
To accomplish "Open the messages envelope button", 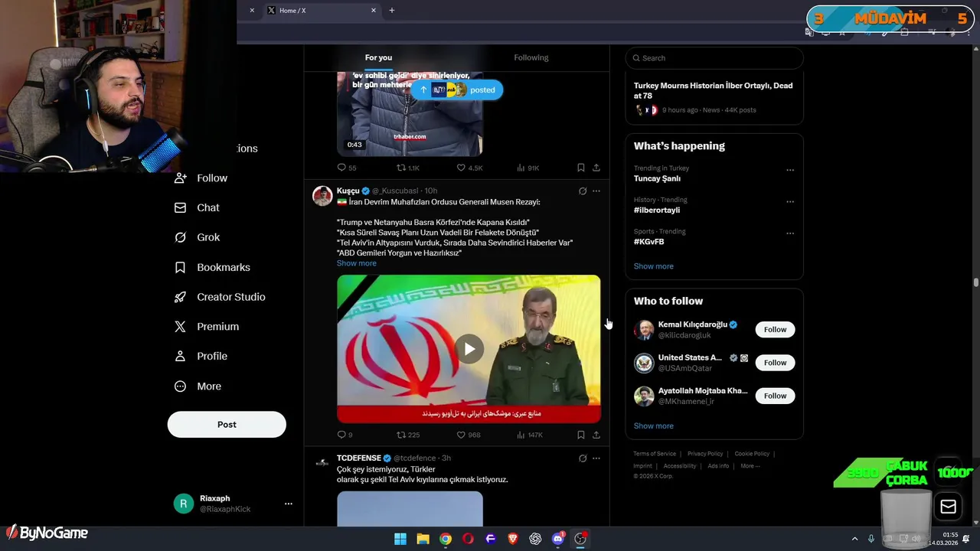I will 948,507.
